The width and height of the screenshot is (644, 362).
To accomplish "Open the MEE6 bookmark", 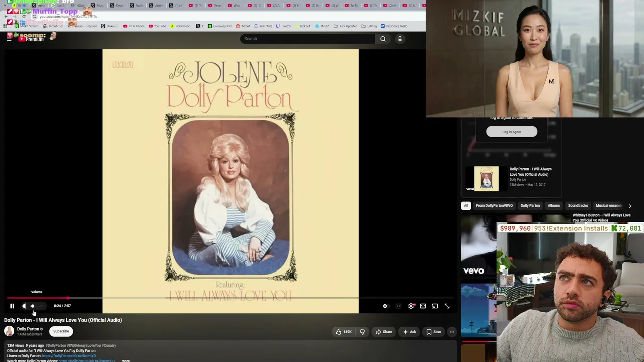I will [x=323, y=26].
